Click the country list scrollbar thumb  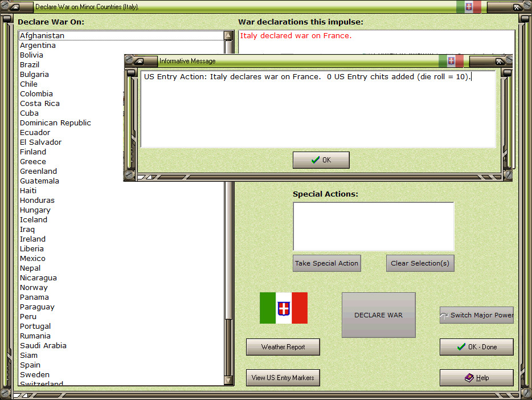228,180
